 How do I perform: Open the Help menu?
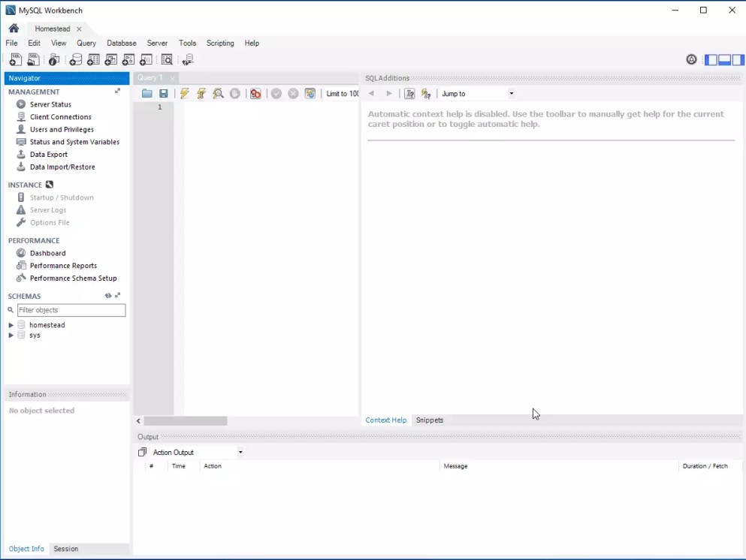tap(252, 43)
